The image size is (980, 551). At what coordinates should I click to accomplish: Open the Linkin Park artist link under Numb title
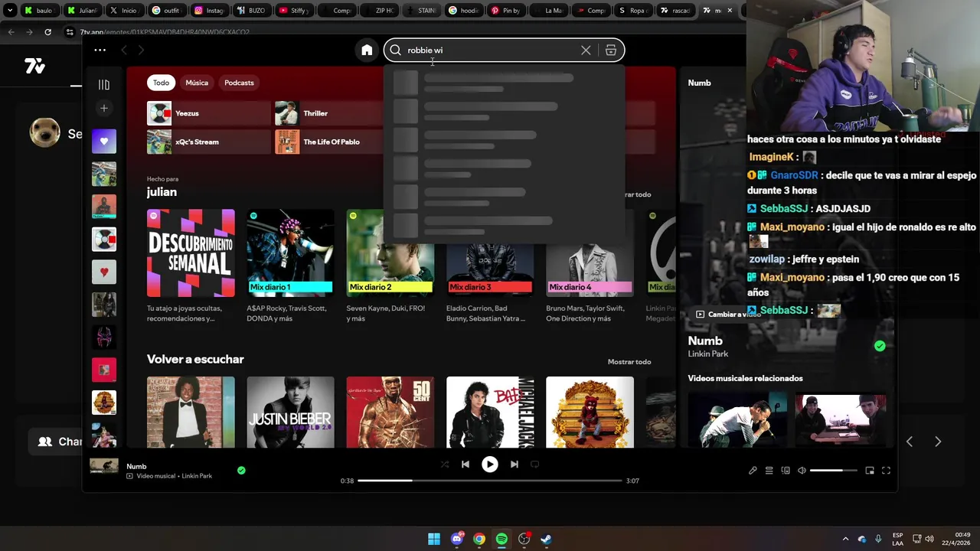coord(708,354)
